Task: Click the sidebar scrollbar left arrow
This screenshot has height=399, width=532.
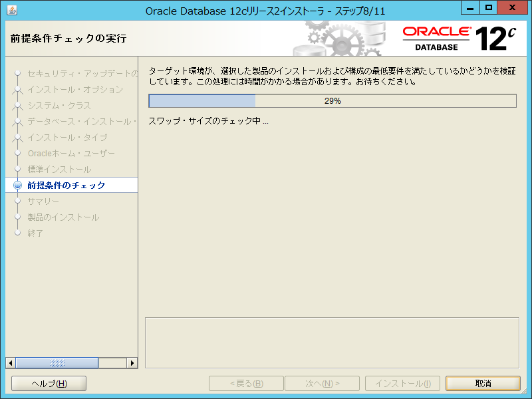Action: pyautogui.click(x=11, y=363)
